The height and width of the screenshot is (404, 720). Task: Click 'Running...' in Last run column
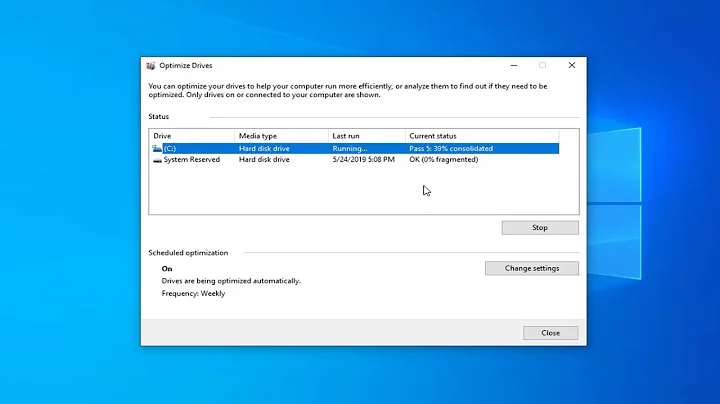tap(350, 148)
